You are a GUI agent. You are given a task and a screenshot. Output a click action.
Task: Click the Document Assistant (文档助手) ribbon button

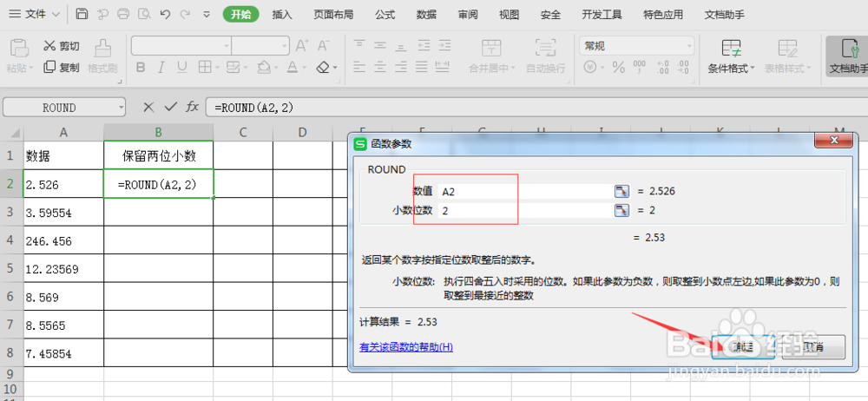click(x=847, y=56)
